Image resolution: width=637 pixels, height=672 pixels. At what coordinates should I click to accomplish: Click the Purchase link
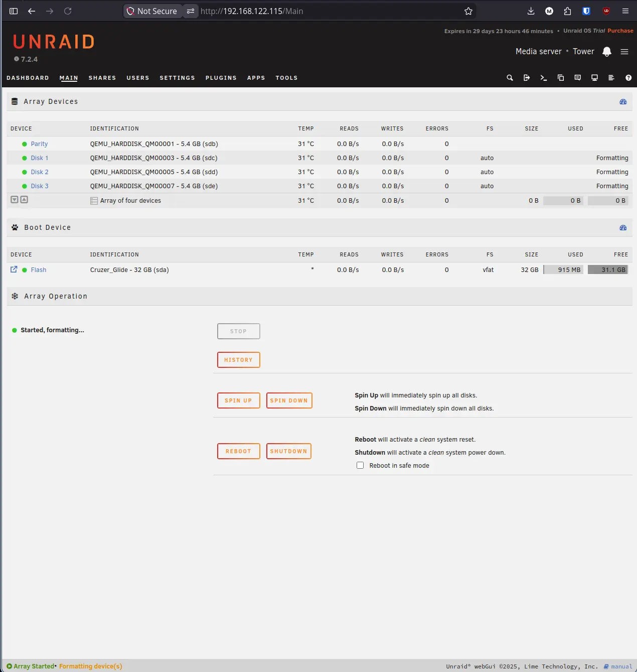(620, 31)
